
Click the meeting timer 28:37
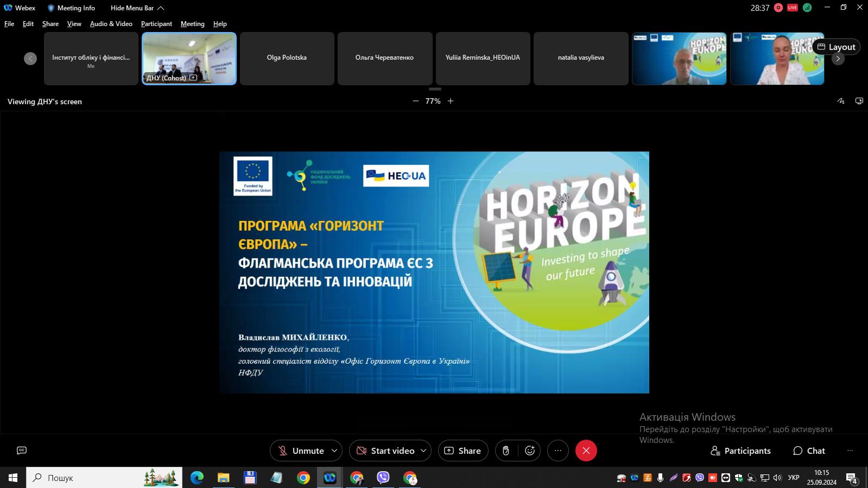pos(760,8)
